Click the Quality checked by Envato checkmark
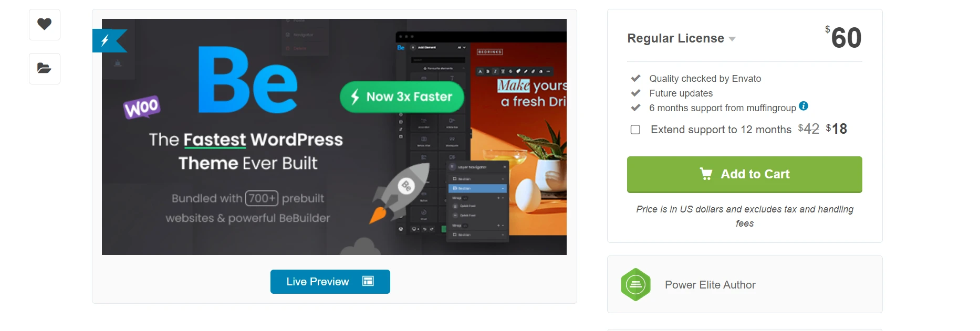This screenshot has width=980, height=331. pyautogui.click(x=635, y=78)
